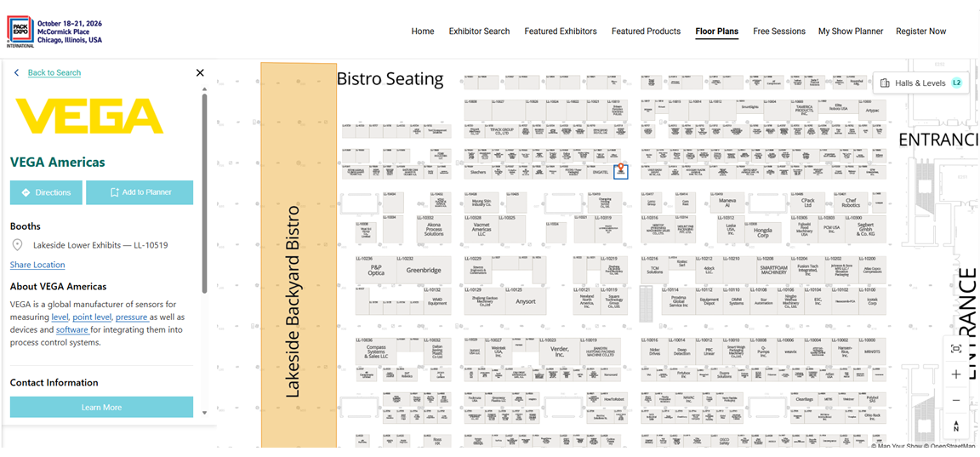Image resolution: width=980 pixels, height=457 pixels.
Task: Open the Halls & Levels selector
Action: pos(920,83)
